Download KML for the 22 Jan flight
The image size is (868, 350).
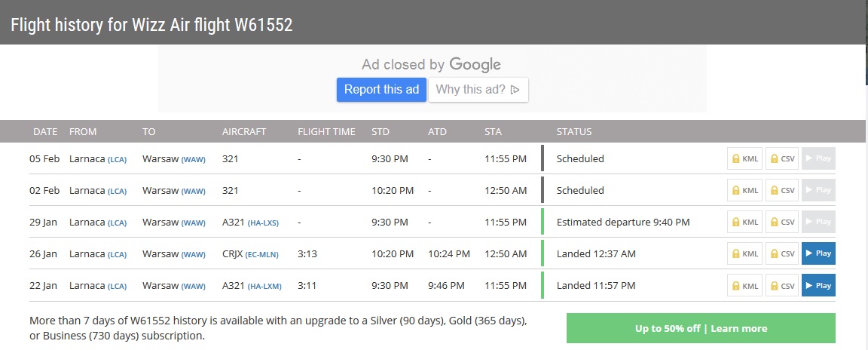tap(744, 285)
